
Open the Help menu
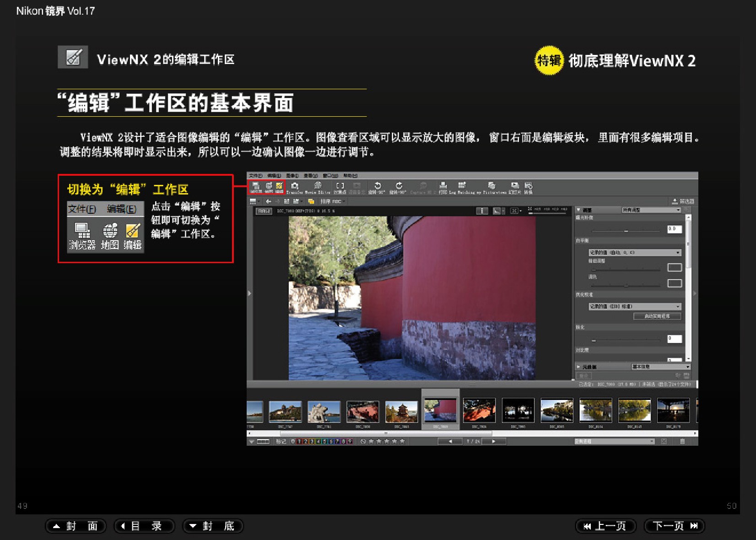[x=351, y=176]
